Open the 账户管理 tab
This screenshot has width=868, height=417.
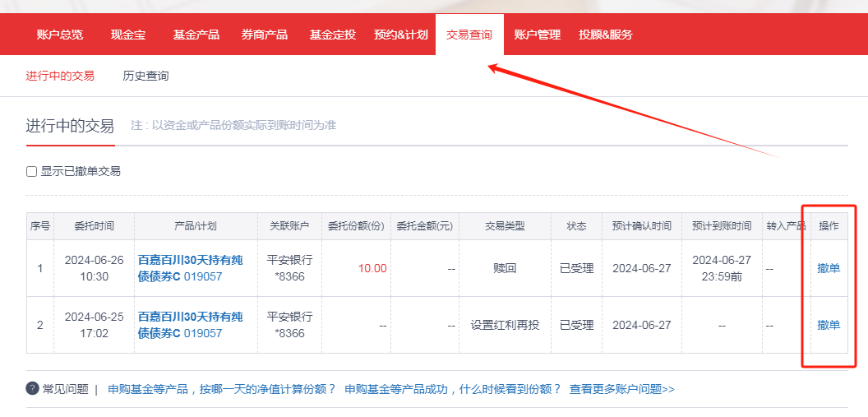click(x=537, y=35)
